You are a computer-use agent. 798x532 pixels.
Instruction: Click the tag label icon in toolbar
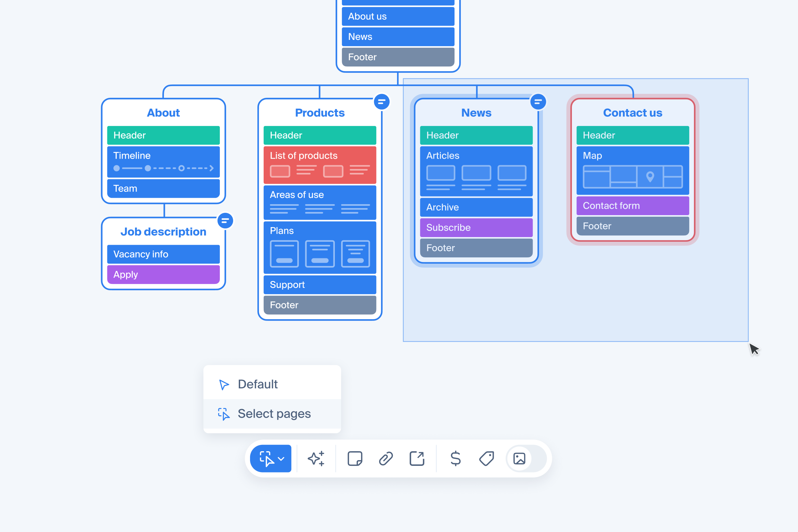coord(486,459)
